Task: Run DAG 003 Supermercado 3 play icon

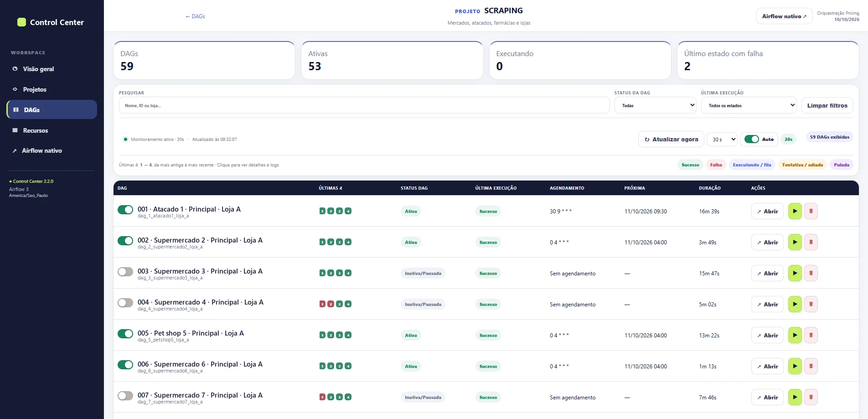Action: [x=795, y=273]
